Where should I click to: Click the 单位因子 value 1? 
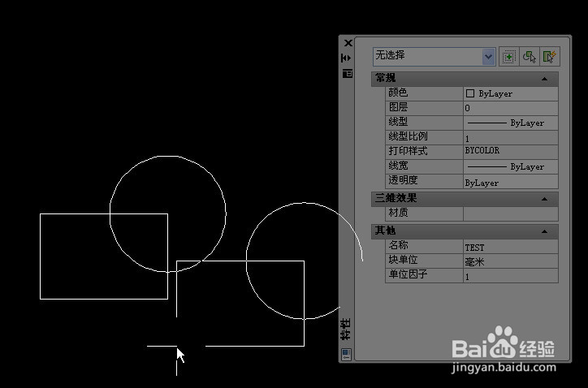click(x=511, y=275)
